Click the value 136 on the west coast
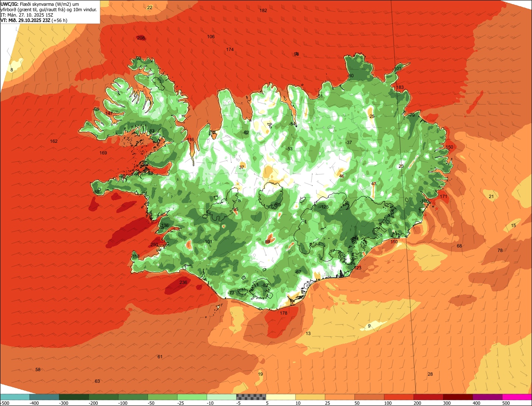 (165, 225)
